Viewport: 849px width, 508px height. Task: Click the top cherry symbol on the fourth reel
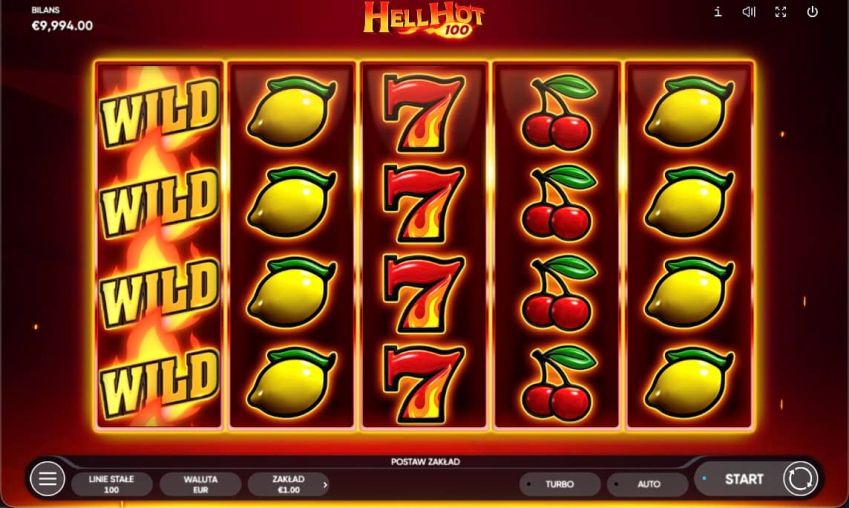coord(557,113)
